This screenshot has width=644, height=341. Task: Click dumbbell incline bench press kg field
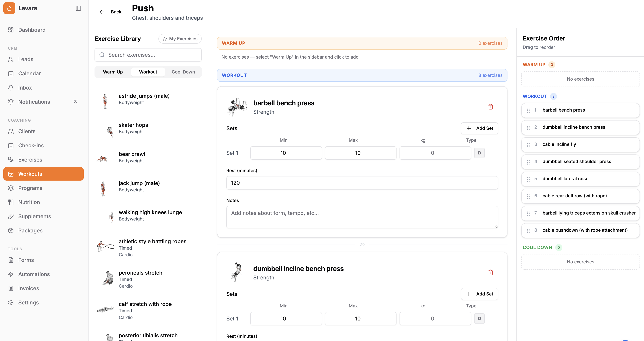(x=435, y=319)
